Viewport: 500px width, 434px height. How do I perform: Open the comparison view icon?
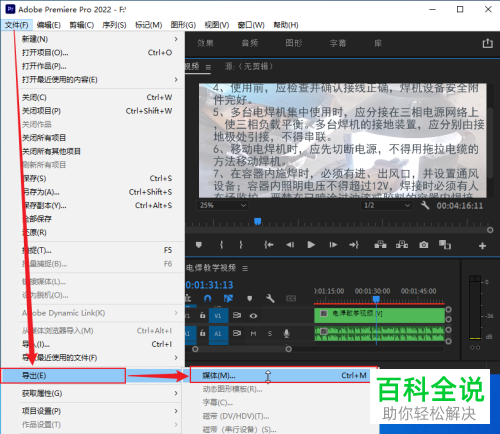(x=445, y=245)
